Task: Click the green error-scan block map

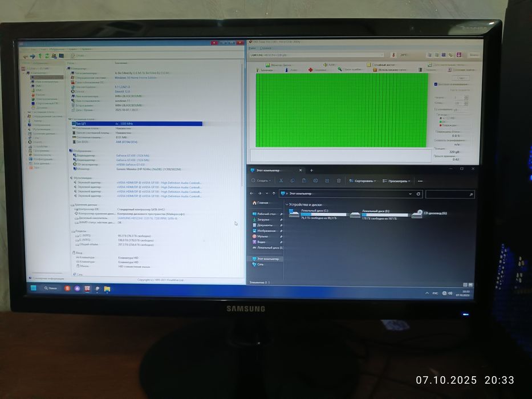Action: [342, 110]
